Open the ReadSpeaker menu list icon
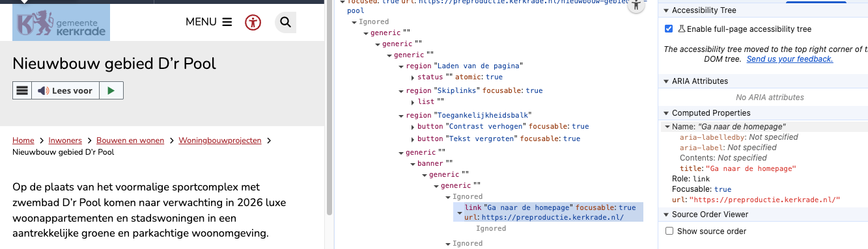868x249 pixels. tap(22, 91)
